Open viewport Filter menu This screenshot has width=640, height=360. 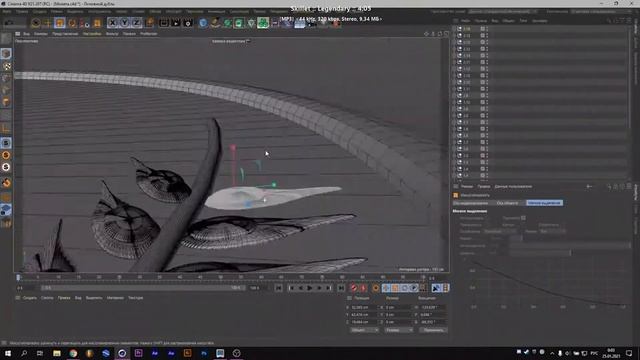[112, 34]
